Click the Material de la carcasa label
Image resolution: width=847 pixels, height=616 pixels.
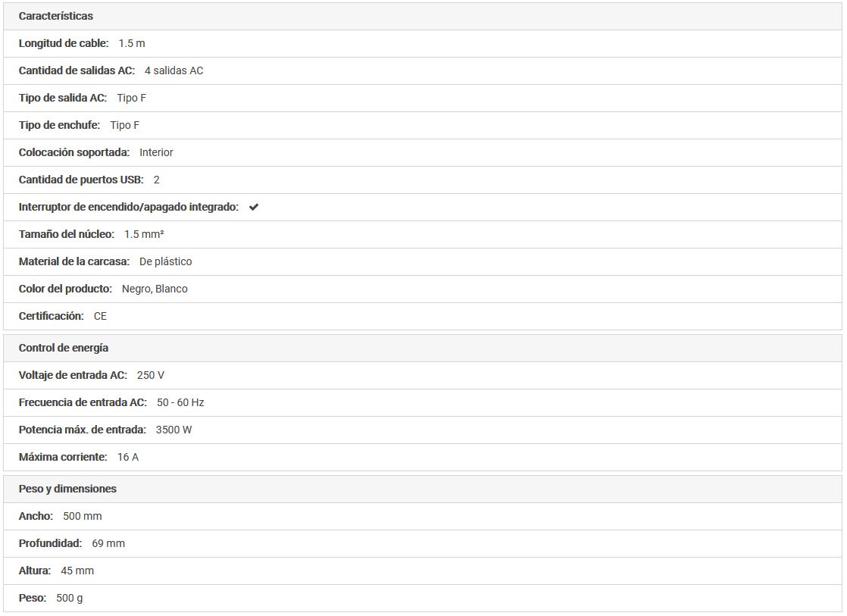[x=74, y=261]
